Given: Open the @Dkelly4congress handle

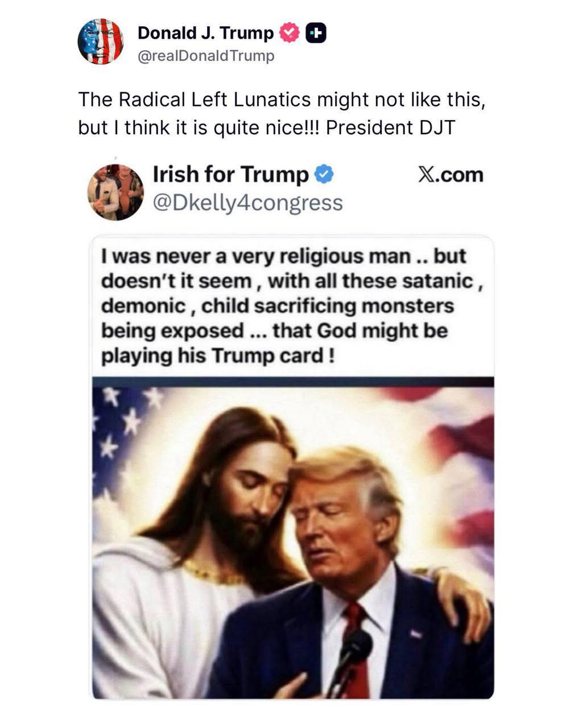Looking at the screenshot, I should (x=247, y=202).
